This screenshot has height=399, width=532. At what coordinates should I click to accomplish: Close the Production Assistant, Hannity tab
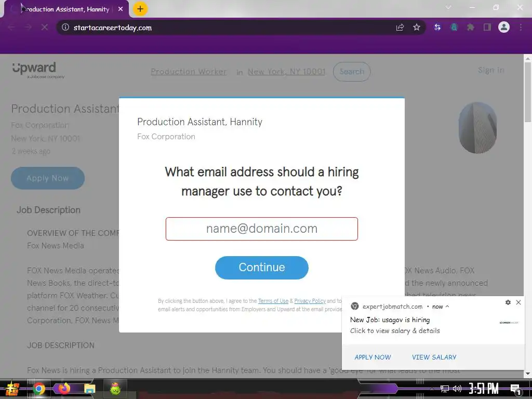pyautogui.click(x=121, y=9)
